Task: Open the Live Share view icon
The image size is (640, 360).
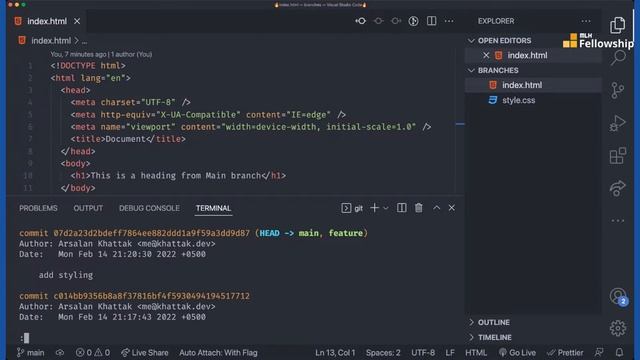Action: 618,188
